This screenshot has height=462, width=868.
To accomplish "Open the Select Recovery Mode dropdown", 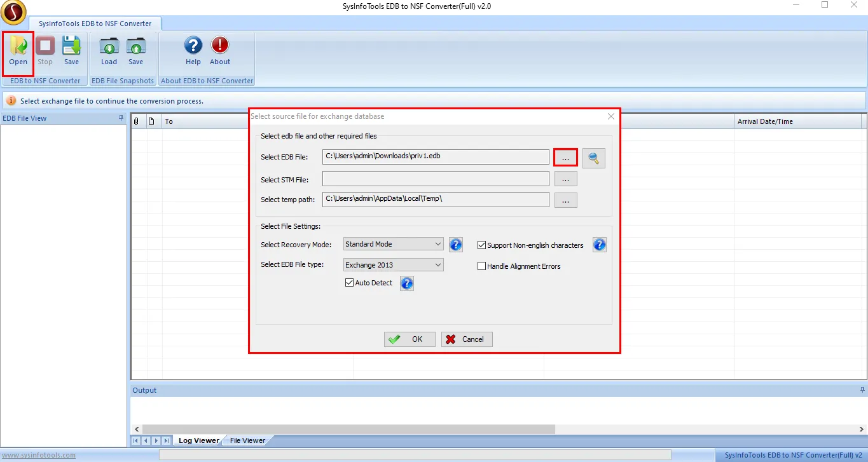I will tap(393, 244).
